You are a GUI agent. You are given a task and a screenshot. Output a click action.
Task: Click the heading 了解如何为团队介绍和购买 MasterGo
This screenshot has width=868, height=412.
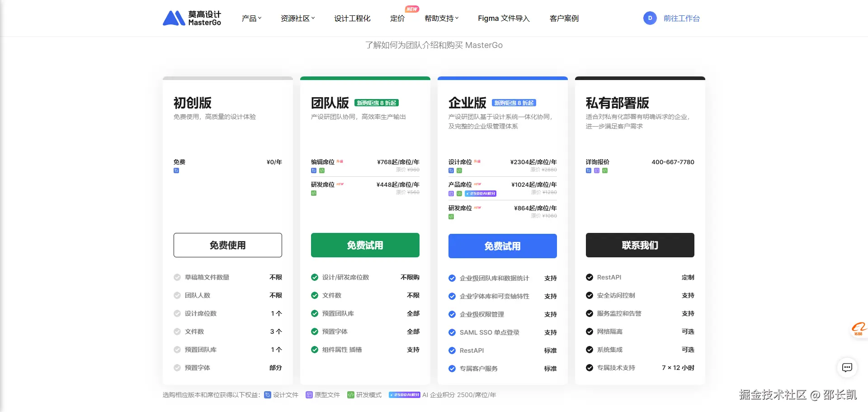(434, 45)
